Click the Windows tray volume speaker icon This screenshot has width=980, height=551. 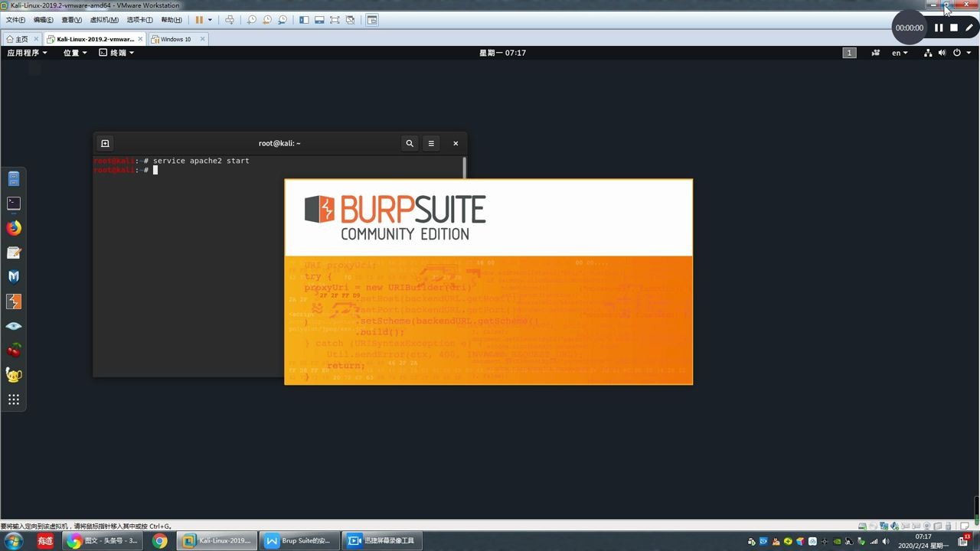click(x=887, y=541)
